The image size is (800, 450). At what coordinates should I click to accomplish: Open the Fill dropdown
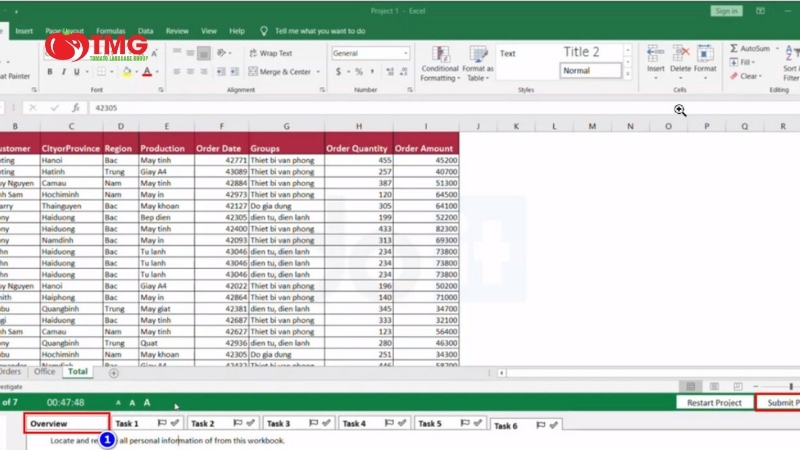click(742, 62)
